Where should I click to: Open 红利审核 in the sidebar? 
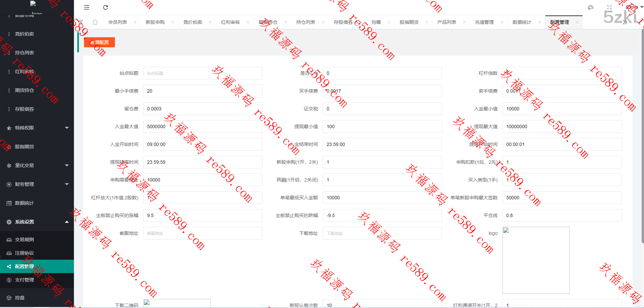[x=37, y=71]
